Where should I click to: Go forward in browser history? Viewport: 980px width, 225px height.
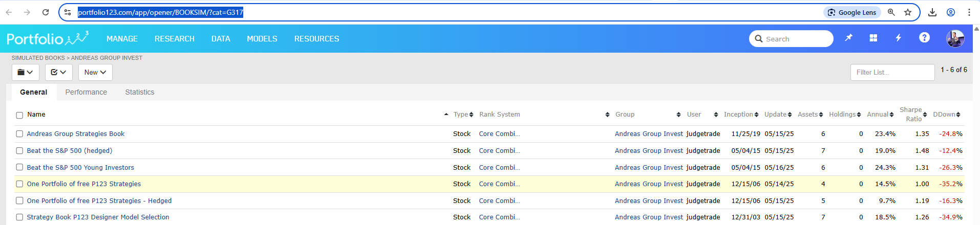27,12
